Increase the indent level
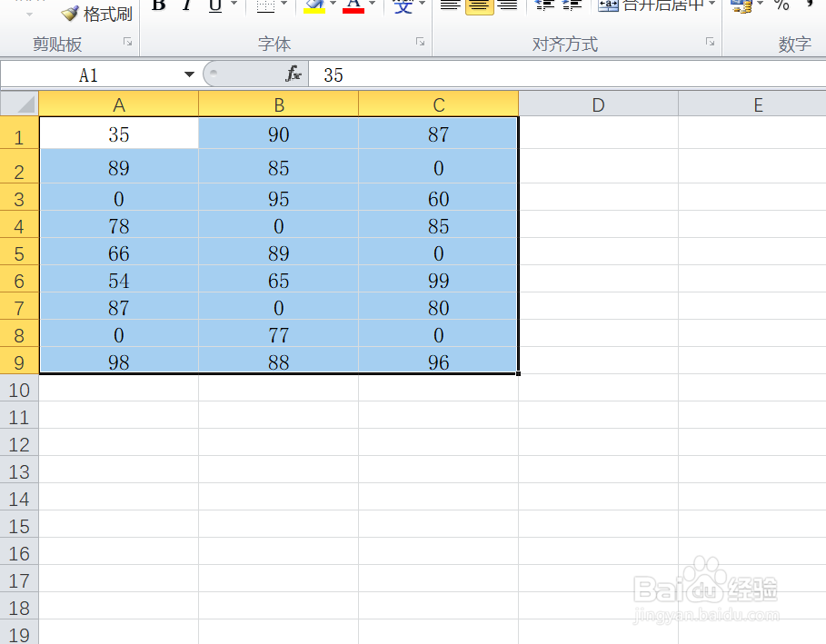This screenshot has height=644, width=826. [x=572, y=5]
